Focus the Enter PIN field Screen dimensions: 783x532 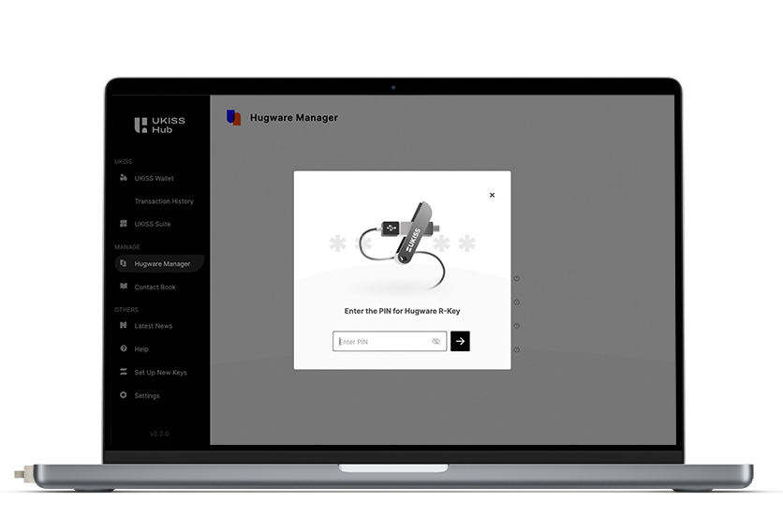pos(390,341)
